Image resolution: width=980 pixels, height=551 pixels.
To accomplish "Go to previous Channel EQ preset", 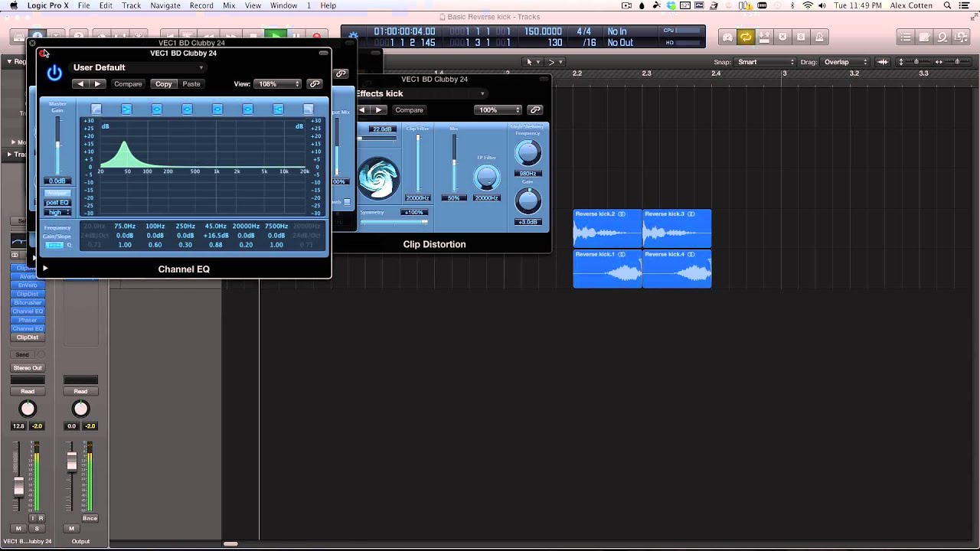I will tap(80, 84).
